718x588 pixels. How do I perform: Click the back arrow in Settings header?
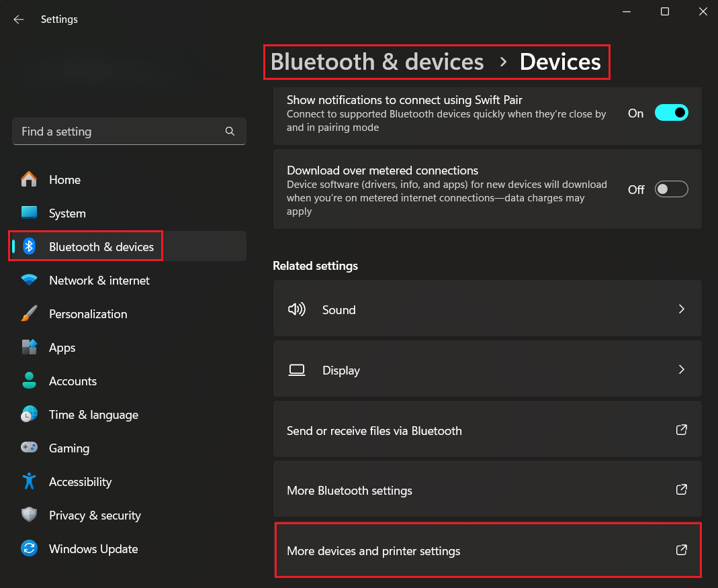pos(18,19)
